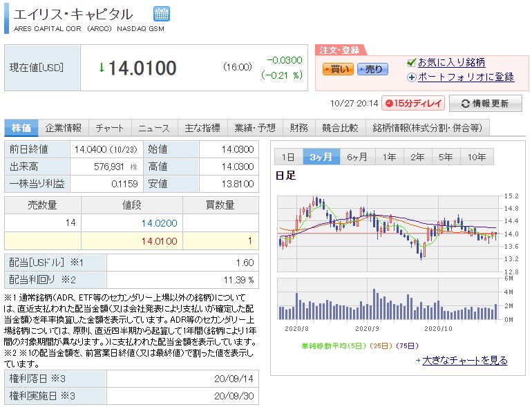The height and width of the screenshot is (407, 532).
Task: Open the 主な指標 tab
Action: [202, 128]
